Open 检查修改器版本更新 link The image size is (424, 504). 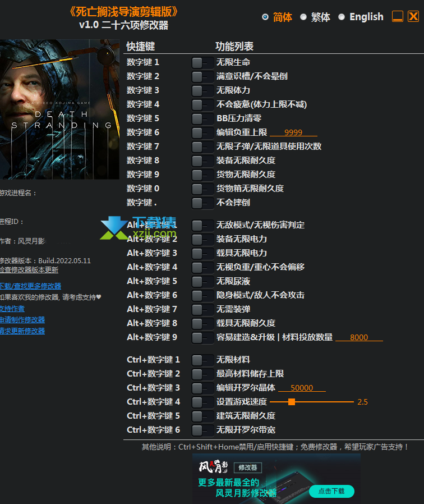coord(29,270)
